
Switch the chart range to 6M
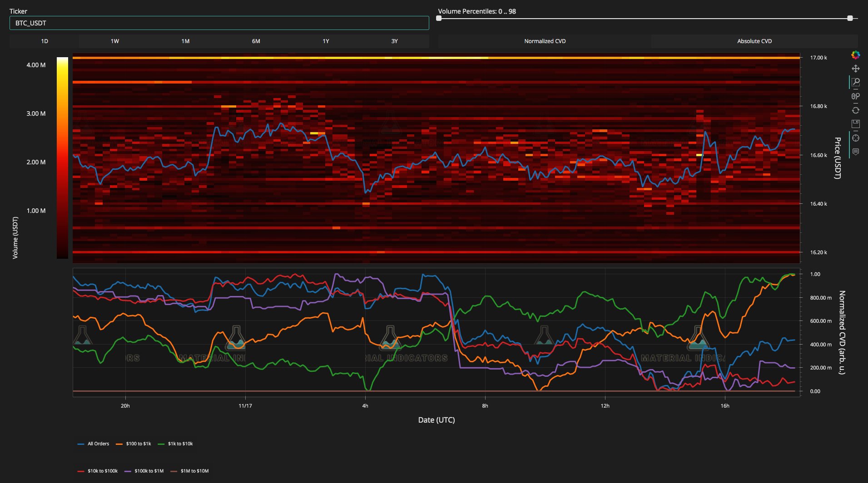[255, 41]
